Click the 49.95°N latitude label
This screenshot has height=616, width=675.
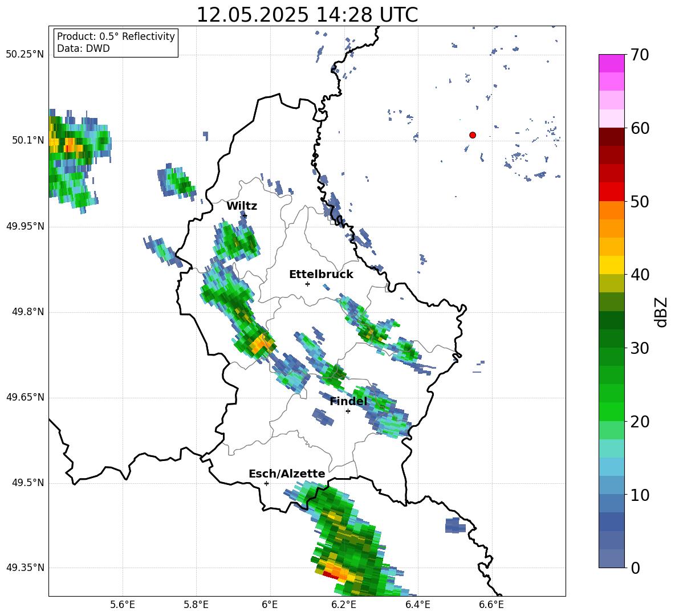[25, 226]
